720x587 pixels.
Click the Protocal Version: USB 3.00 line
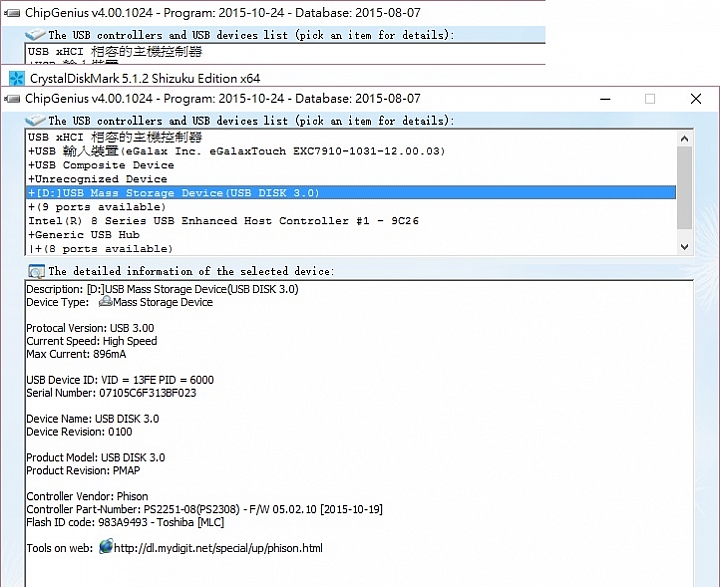(90, 328)
